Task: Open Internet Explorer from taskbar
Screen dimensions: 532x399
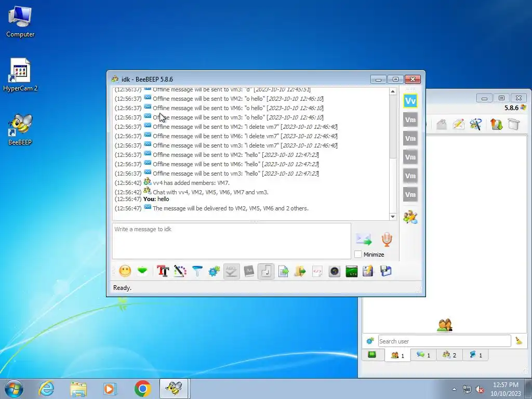Action: [46, 389]
